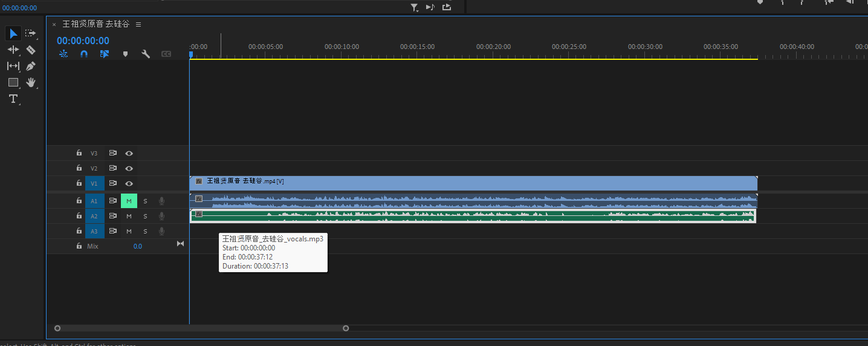Select the 王祖贤原音 去硅谷.mp4 video clip
868x346 pixels.
pos(473,183)
